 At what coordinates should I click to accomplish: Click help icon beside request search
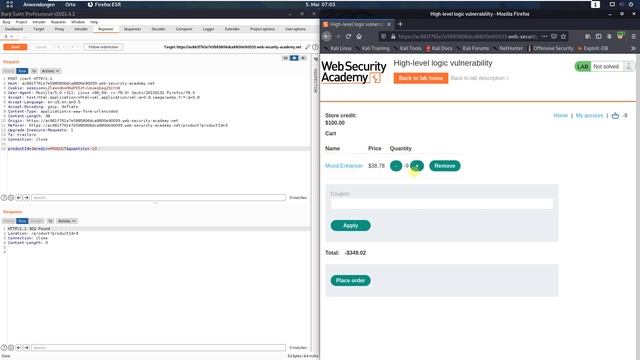tap(4, 198)
